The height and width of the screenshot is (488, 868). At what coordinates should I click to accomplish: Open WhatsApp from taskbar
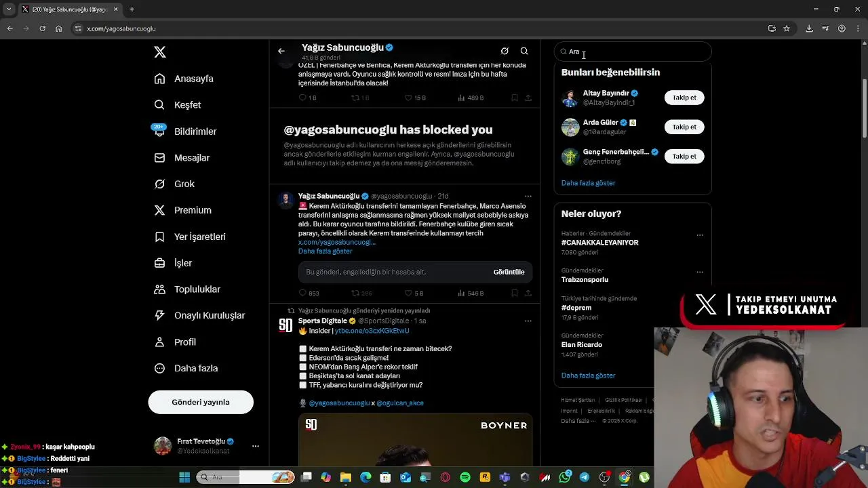(565, 478)
